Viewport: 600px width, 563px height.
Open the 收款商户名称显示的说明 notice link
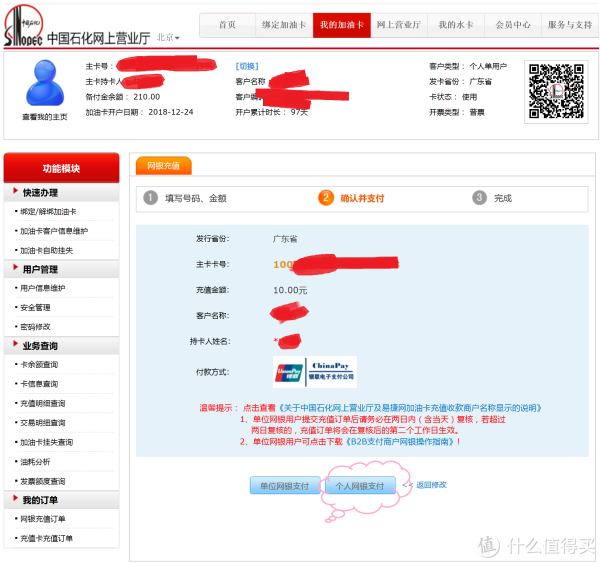(x=410, y=408)
